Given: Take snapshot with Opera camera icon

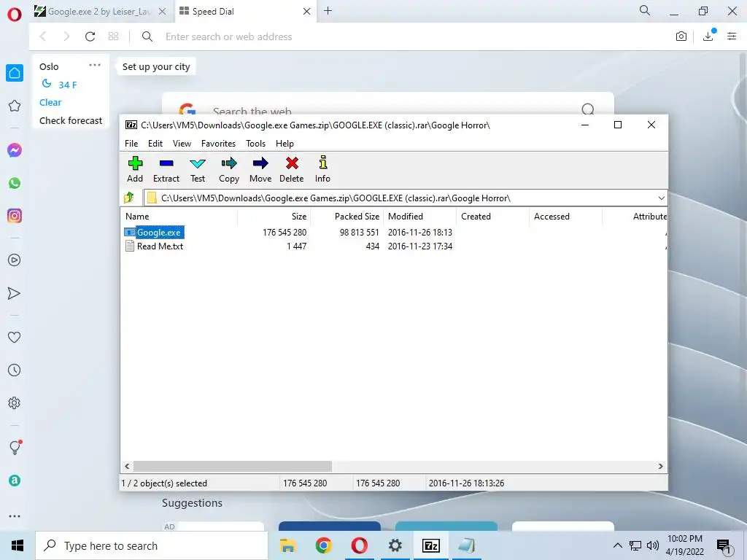Looking at the screenshot, I should pos(681,36).
